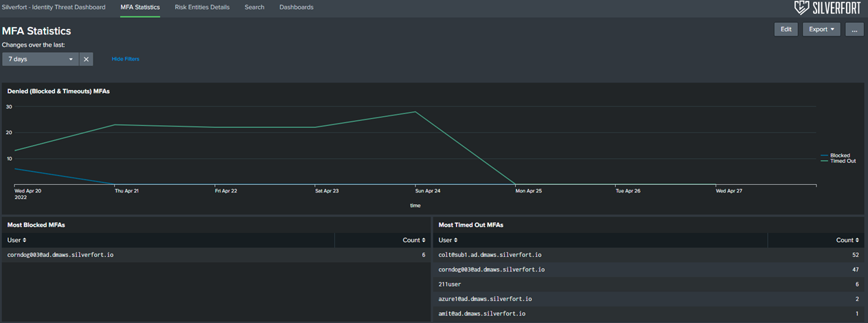Click Denied (Blocked & Timeouts) MFAs panel title

[x=58, y=91]
